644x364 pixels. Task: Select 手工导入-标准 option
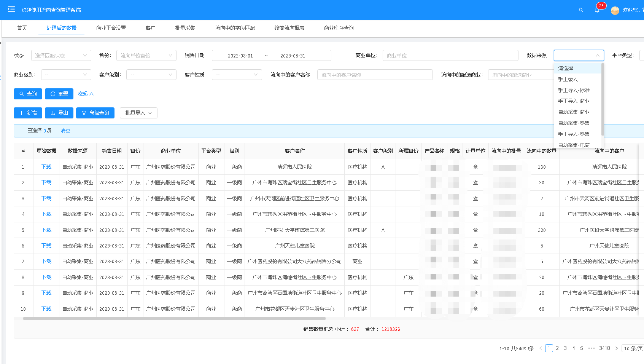pyautogui.click(x=577, y=90)
